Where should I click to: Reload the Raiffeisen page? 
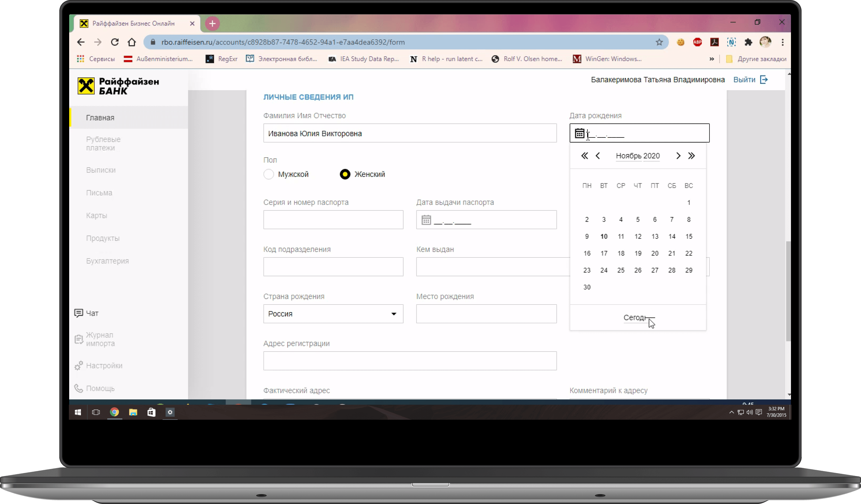coord(115,42)
